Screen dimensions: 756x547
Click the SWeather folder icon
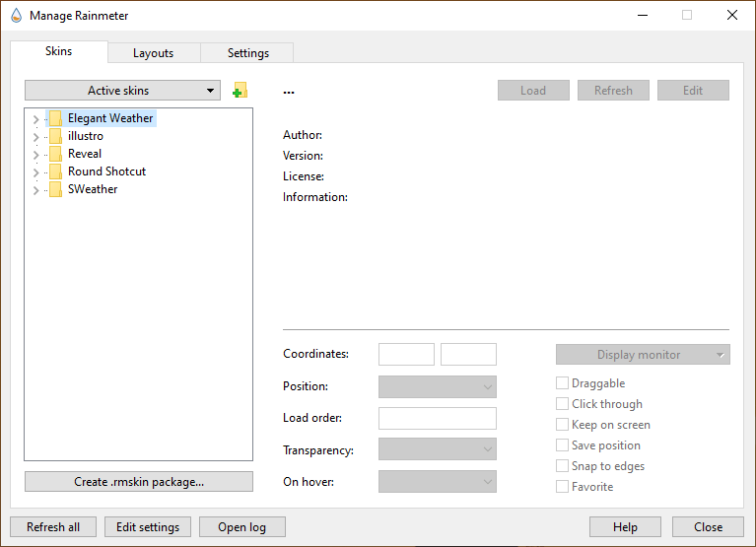point(55,189)
